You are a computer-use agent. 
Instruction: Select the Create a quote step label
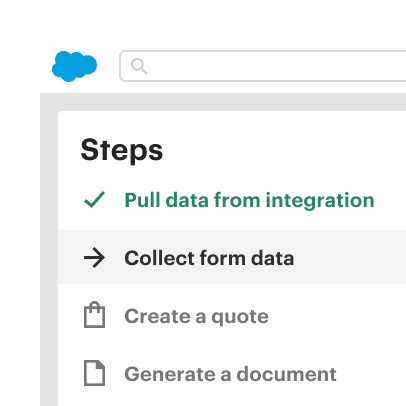coord(196,316)
